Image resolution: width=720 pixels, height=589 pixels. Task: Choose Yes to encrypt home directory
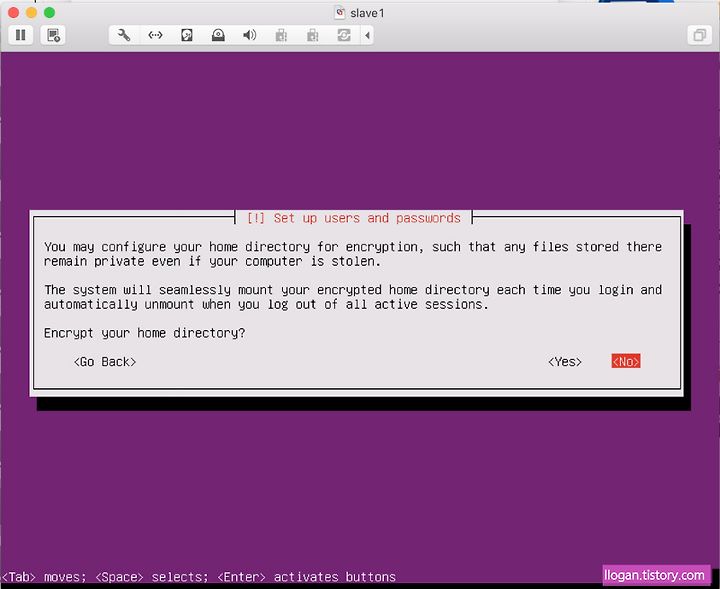[565, 362]
